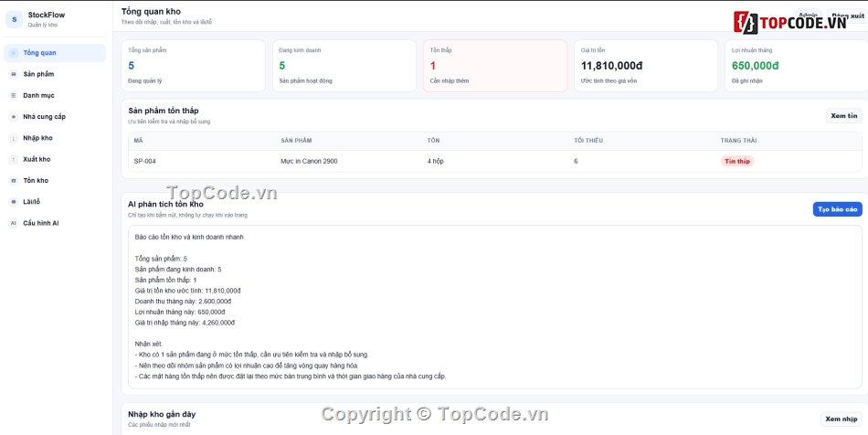Click the "AI phân tích tồn kho" heading
The height and width of the screenshot is (435, 868).
pos(165,204)
